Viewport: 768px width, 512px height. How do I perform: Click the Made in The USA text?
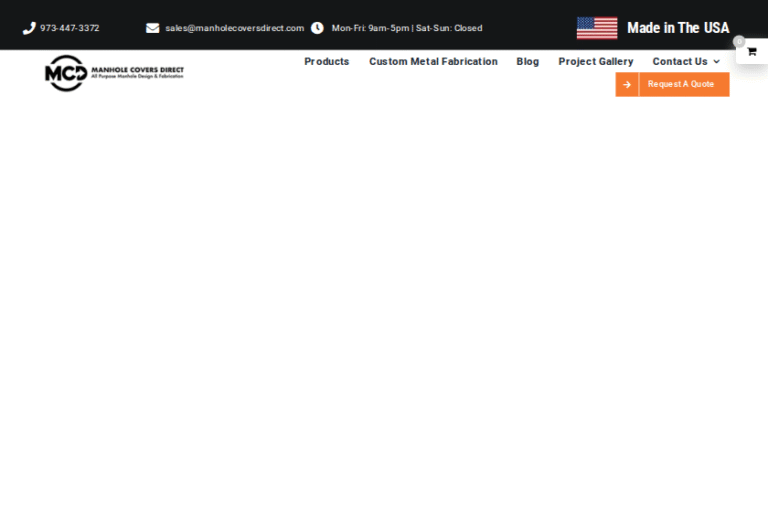(678, 28)
